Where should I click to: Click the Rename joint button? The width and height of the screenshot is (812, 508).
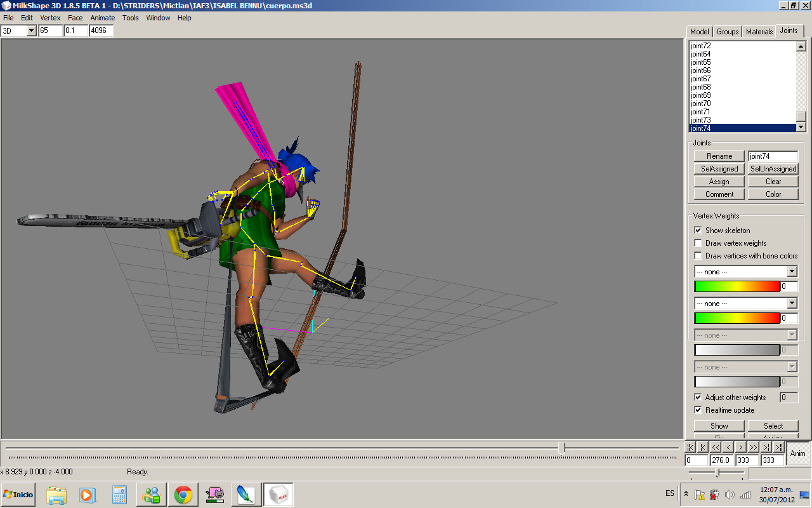coord(719,156)
